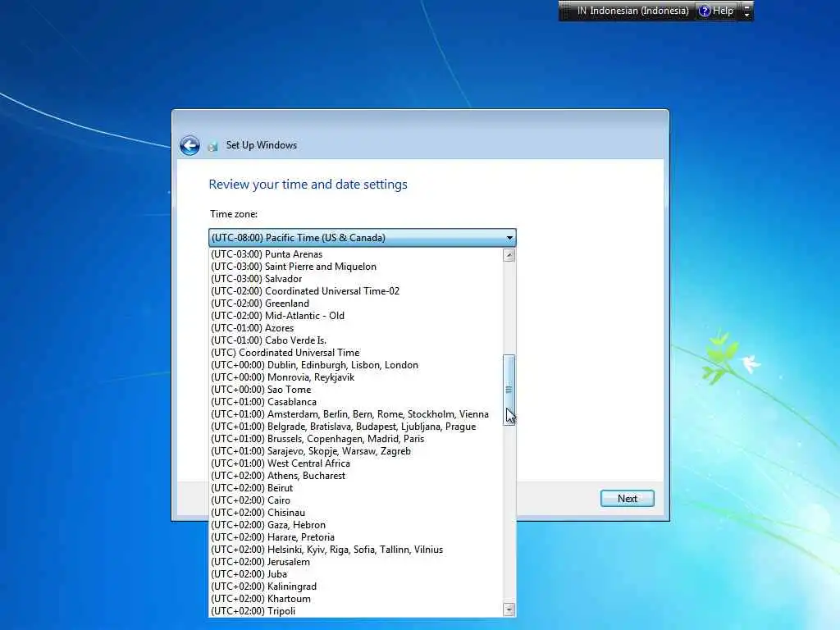Select (UTC-01:00) Azores
The image size is (840, 630).
coord(356,328)
